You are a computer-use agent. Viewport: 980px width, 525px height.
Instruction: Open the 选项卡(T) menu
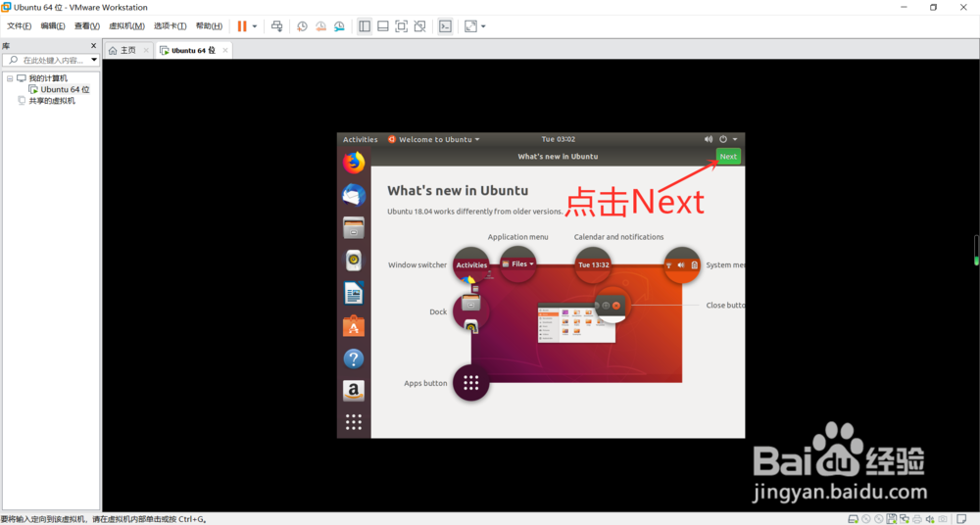[x=170, y=26]
